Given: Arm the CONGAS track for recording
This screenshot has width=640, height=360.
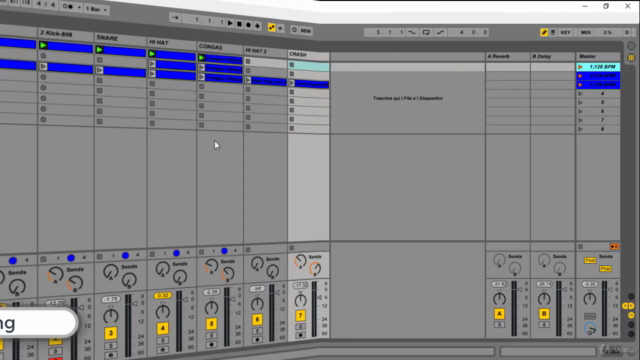Looking at the screenshot, I should 211,344.
